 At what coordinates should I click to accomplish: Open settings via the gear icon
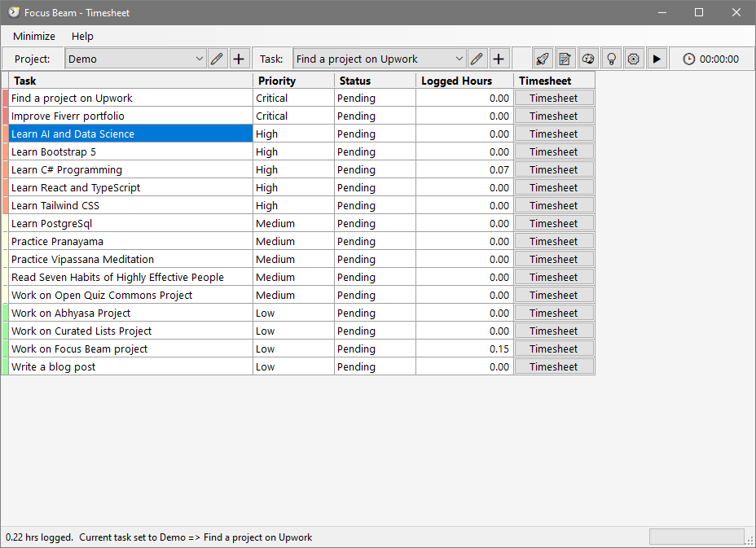(x=633, y=59)
